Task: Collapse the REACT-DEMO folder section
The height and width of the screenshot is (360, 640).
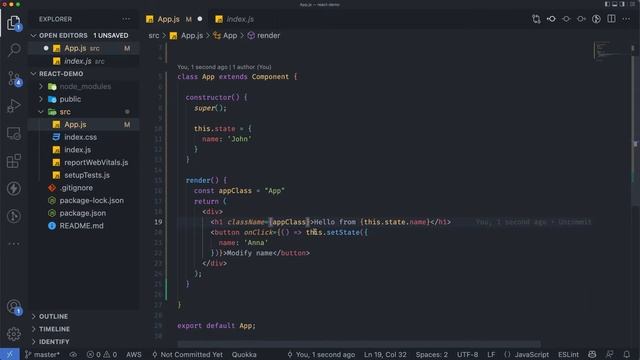Action: coord(84,74)
